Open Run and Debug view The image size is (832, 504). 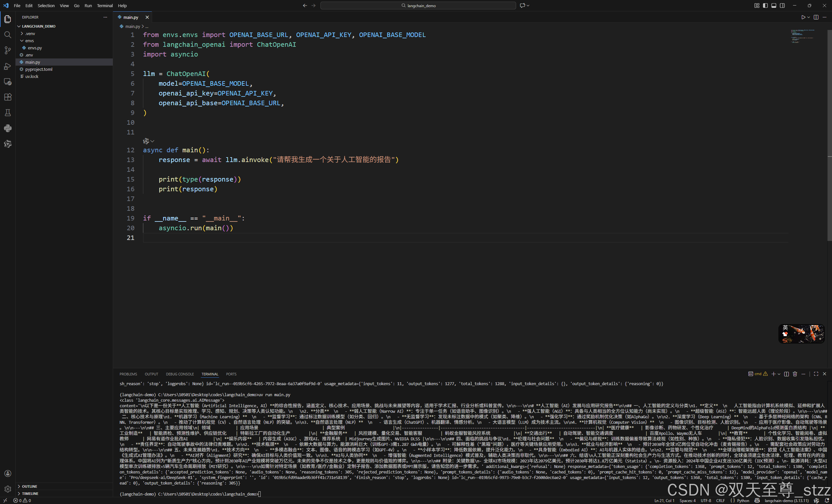coord(7,66)
